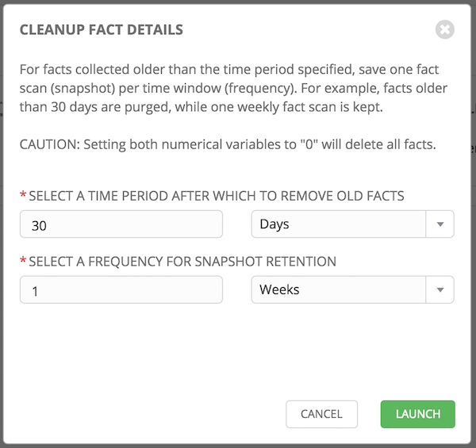
Task: Click the time period field label
Action: [x=217, y=196]
